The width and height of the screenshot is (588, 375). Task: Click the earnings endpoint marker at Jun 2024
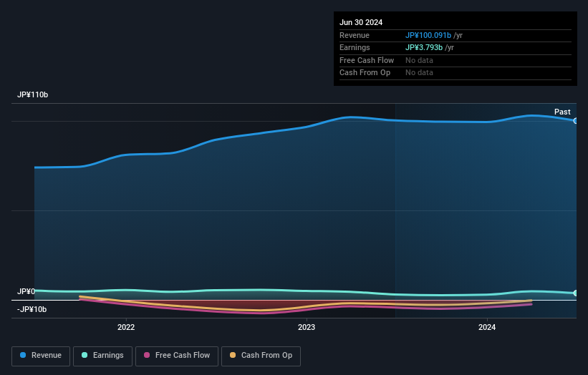576,293
